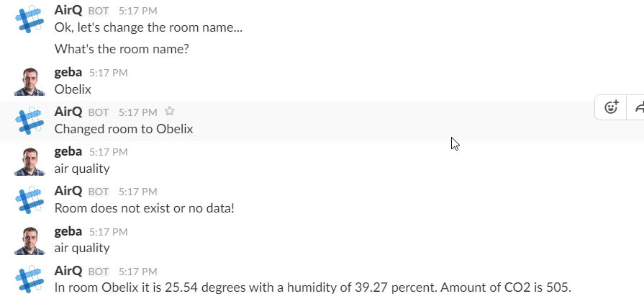Image resolution: width=644 pixels, height=304 pixels.
Task: Share the highlighted message using the arrow icon
Action: click(639, 107)
